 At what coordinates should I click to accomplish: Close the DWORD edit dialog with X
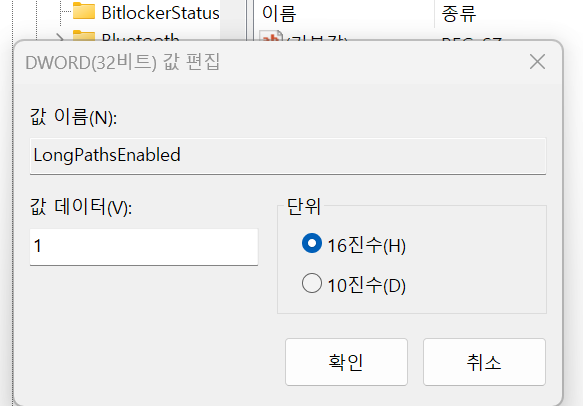[537, 62]
